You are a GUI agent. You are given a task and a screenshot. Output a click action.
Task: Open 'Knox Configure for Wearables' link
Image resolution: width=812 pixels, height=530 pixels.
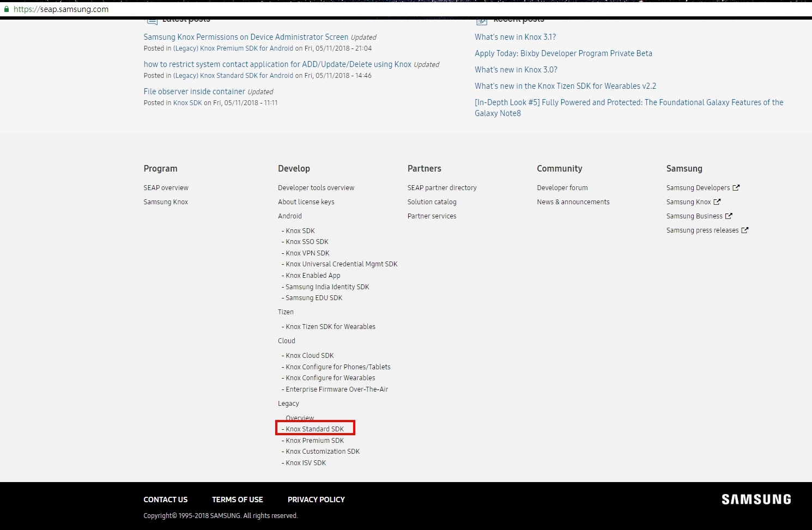coord(331,378)
